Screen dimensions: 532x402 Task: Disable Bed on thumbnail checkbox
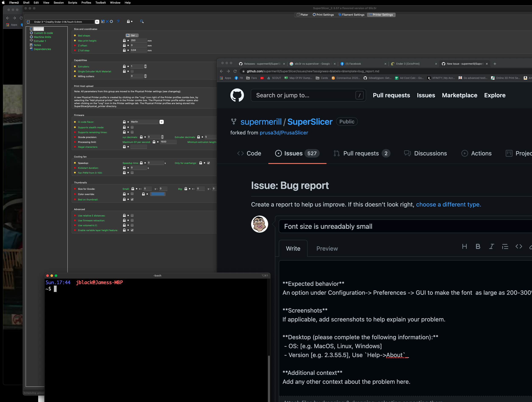click(x=132, y=200)
